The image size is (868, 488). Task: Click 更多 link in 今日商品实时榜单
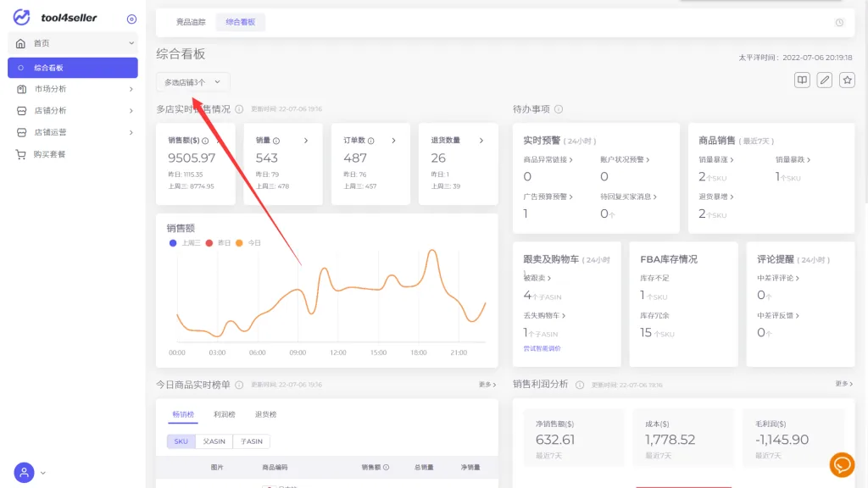point(487,385)
